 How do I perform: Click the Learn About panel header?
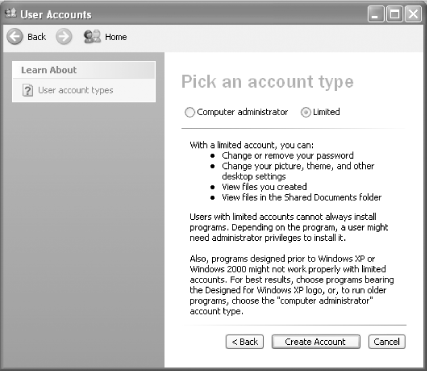tap(84, 70)
